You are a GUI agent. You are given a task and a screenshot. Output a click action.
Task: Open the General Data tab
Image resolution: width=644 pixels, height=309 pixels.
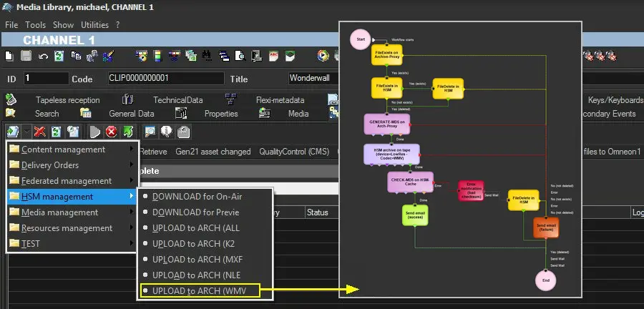(131, 114)
